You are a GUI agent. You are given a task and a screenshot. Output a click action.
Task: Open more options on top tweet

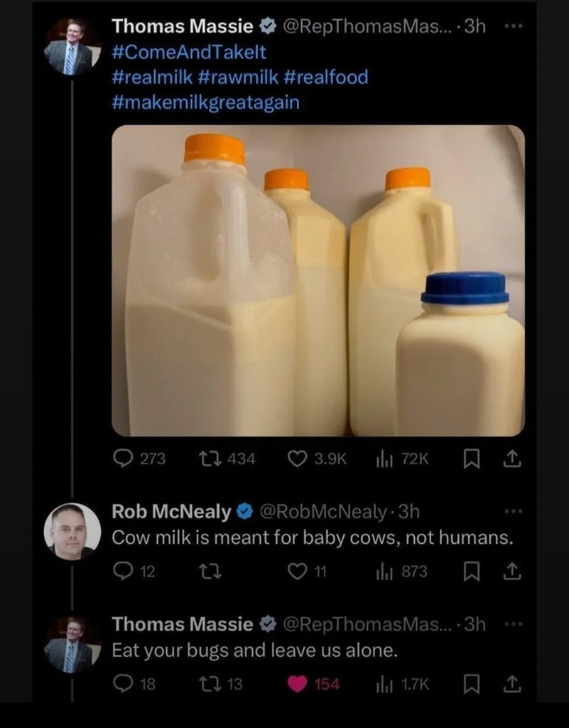511,27
